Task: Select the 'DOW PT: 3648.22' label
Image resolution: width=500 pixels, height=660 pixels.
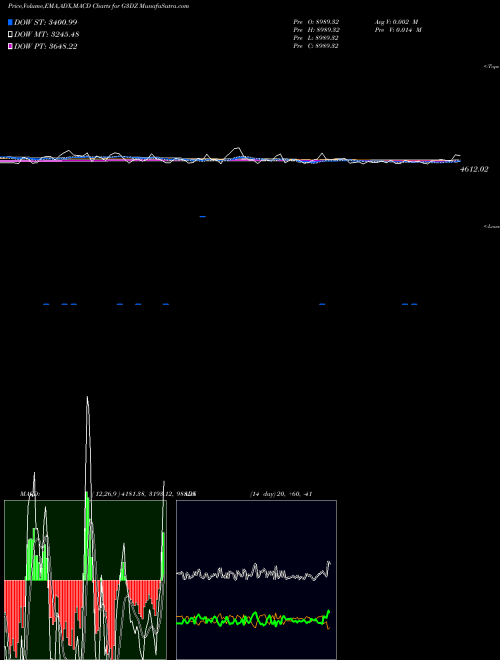Action: point(45,47)
